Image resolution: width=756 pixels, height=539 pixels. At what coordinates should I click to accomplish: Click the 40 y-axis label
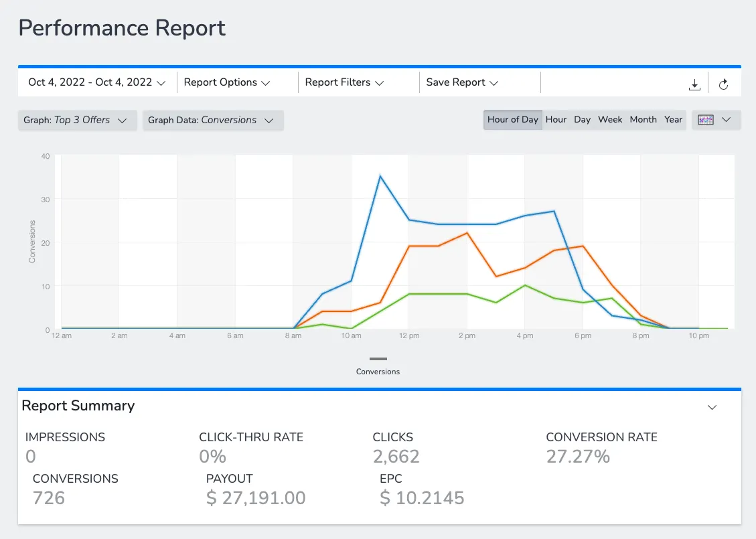tap(46, 156)
